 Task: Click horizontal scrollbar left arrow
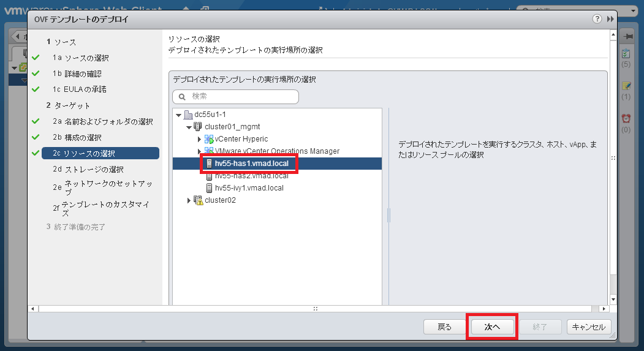33,309
